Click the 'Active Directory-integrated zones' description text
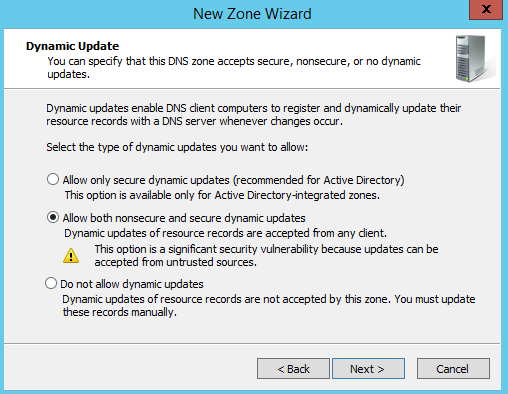 point(222,195)
